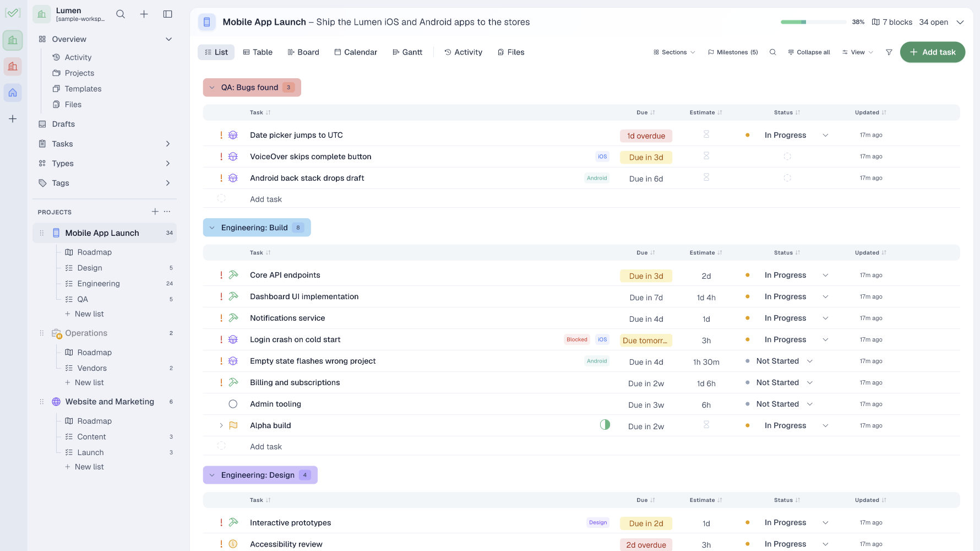The image size is (980, 551).
Task: Add a new project with the PROJECTS plus icon
Action: [x=155, y=212]
